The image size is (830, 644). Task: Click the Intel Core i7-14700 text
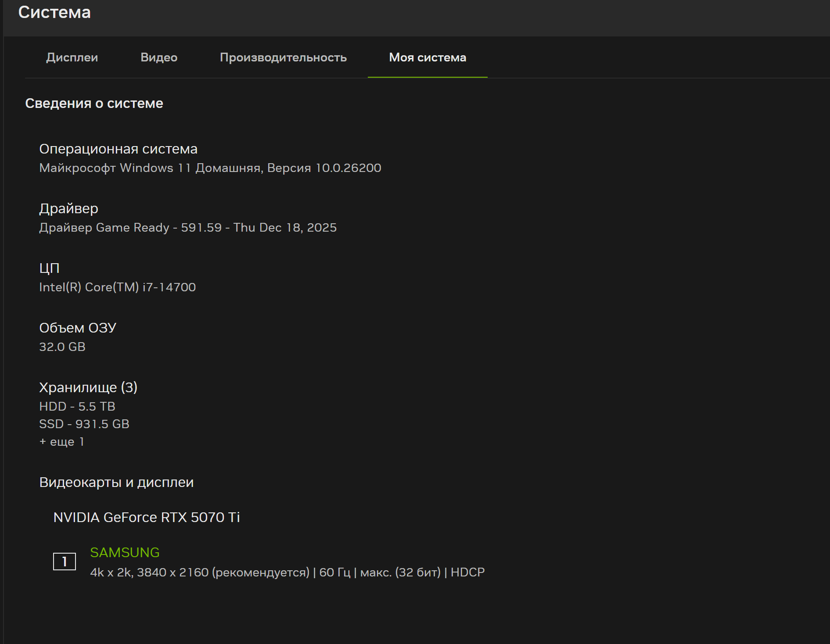pyautogui.click(x=117, y=287)
